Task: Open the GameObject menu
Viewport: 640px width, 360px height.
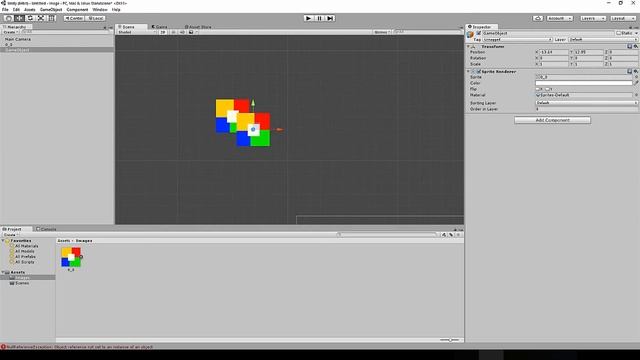Action: [51, 9]
